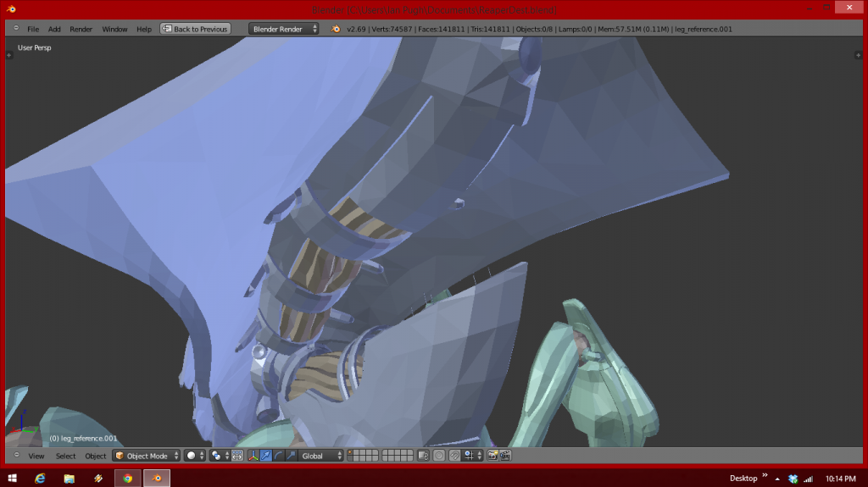Toggle manipulate center points only

(237, 456)
